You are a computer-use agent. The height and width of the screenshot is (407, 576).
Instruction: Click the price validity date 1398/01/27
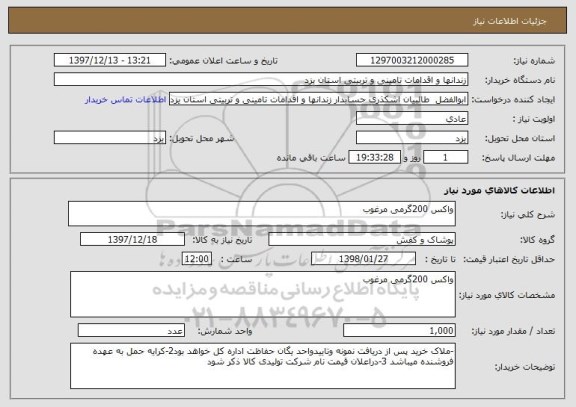(363, 259)
